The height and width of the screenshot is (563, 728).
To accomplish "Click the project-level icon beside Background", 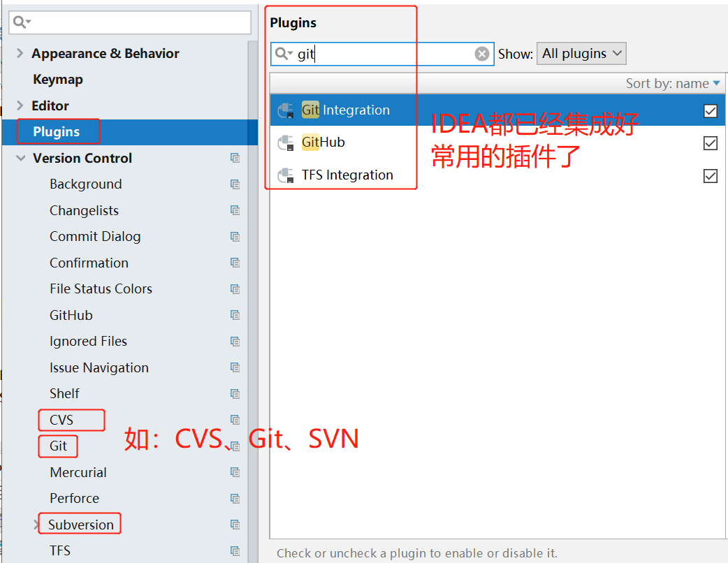I will coord(235,184).
